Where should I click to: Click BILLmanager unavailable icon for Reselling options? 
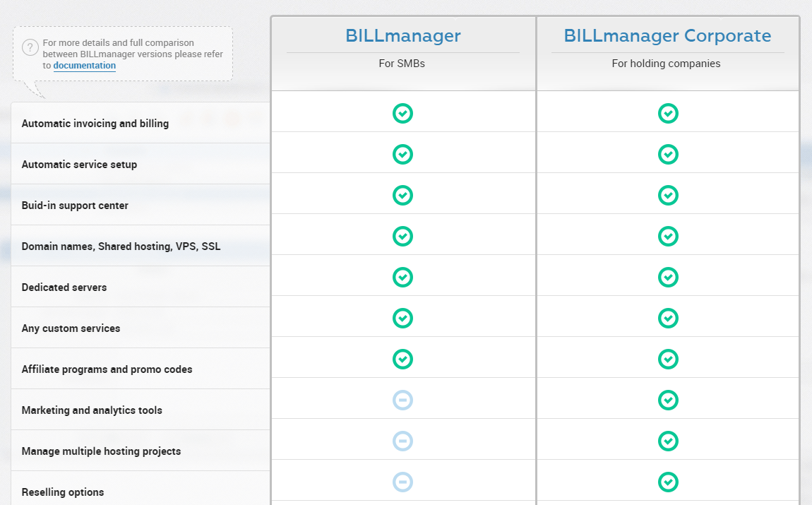point(403,482)
